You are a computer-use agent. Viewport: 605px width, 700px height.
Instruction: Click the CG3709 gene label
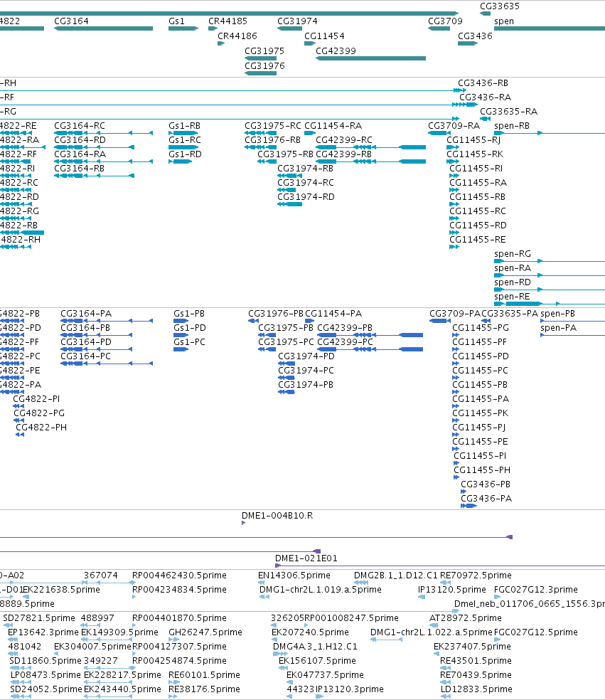point(445,21)
